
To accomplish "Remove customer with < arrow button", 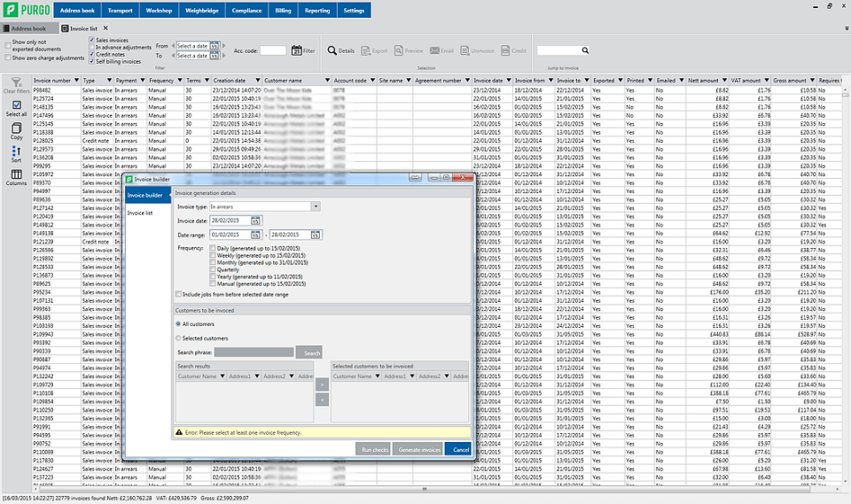I will (x=322, y=399).
